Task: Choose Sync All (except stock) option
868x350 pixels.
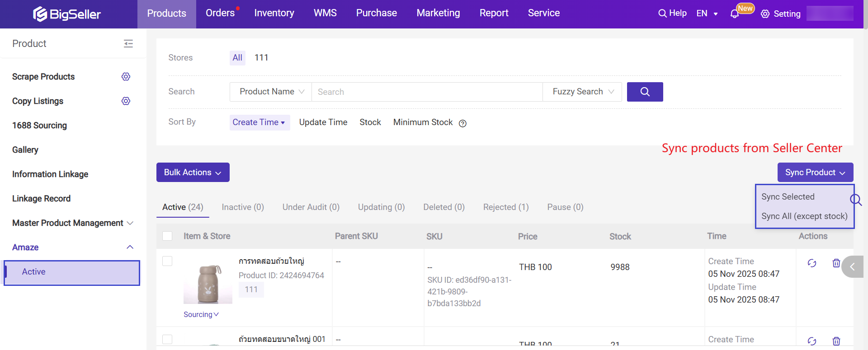Action: 804,216
